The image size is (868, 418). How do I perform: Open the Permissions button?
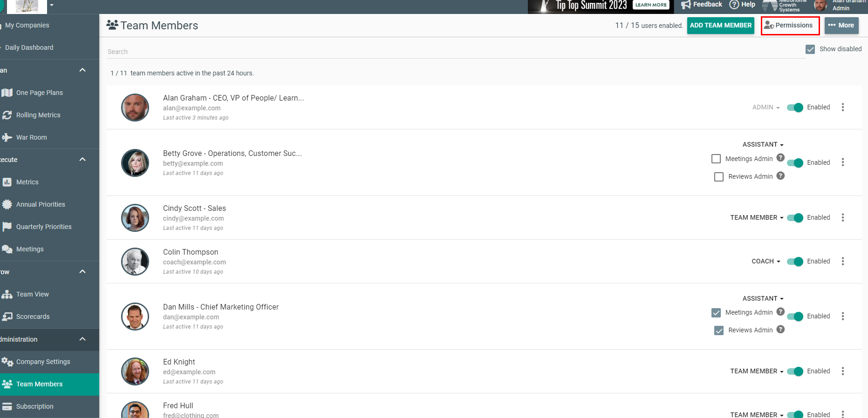(x=790, y=26)
